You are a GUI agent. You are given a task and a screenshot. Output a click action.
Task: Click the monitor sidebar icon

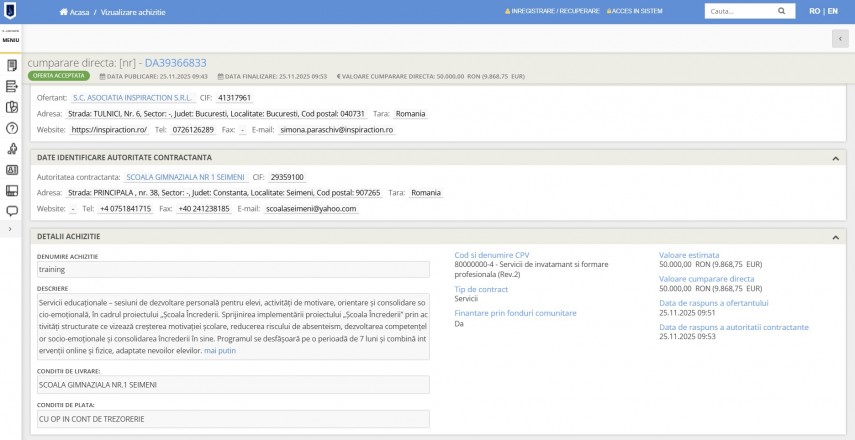click(x=12, y=190)
